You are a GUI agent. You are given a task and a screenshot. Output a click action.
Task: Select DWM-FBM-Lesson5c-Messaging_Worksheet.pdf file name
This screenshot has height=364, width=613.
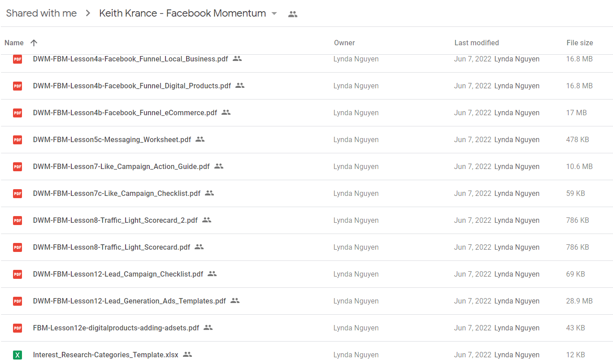(112, 139)
